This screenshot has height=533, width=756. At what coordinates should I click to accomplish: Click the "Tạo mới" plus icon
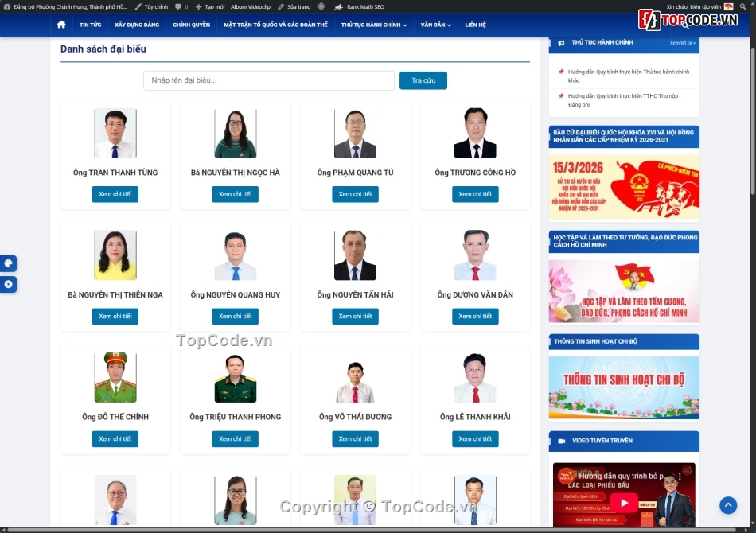pyautogui.click(x=197, y=6)
